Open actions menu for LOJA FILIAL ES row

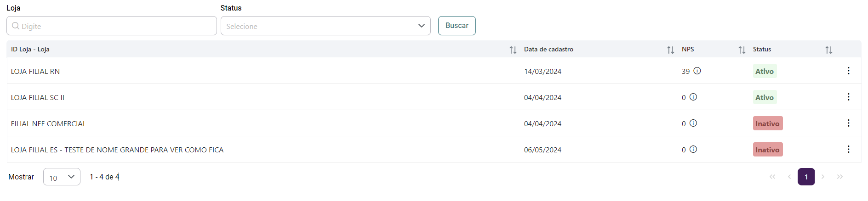pos(849,149)
